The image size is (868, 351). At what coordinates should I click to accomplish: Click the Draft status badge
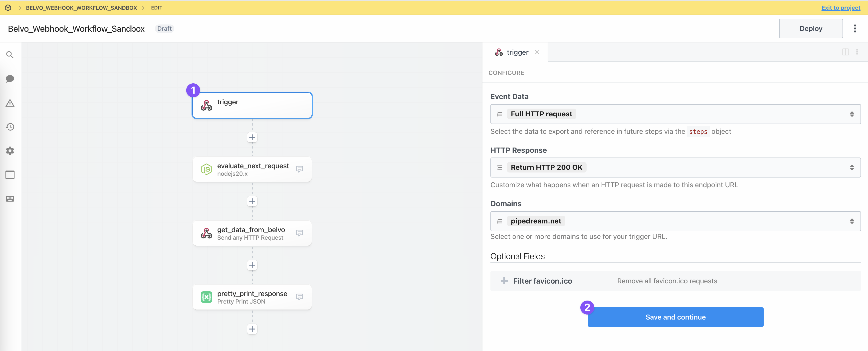point(164,29)
